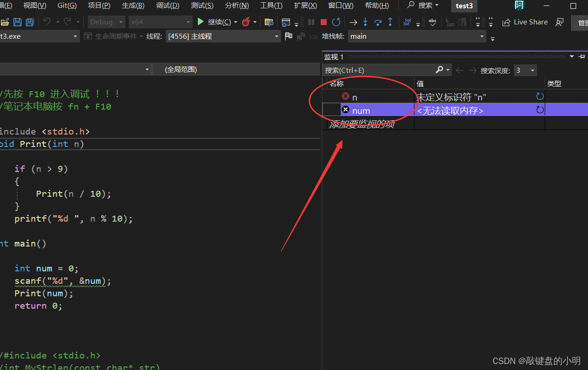The width and height of the screenshot is (588, 370).
Task: Click the 名称 column header
Action: 337,83
